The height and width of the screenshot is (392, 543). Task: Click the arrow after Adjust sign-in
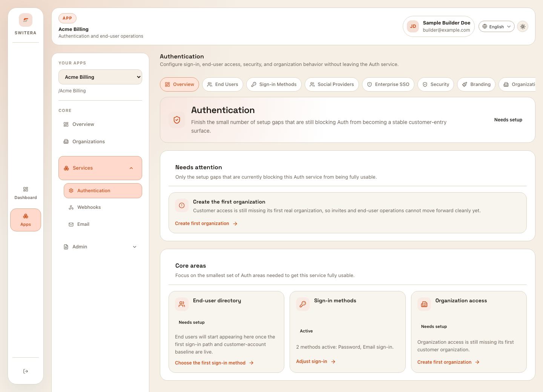pos(333,361)
